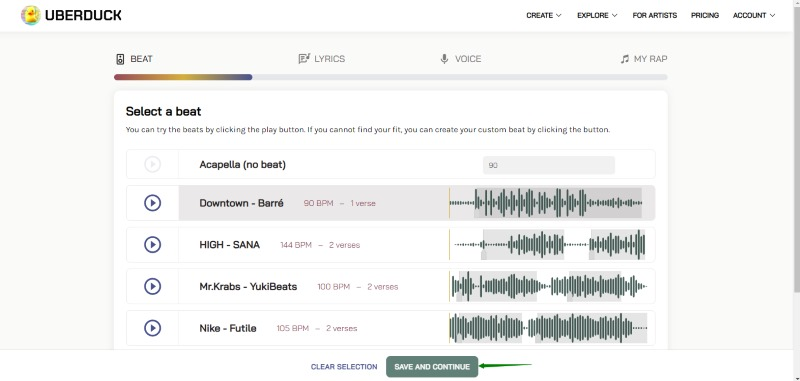
Task: Open the PRICING page
Action: [705, 15]
